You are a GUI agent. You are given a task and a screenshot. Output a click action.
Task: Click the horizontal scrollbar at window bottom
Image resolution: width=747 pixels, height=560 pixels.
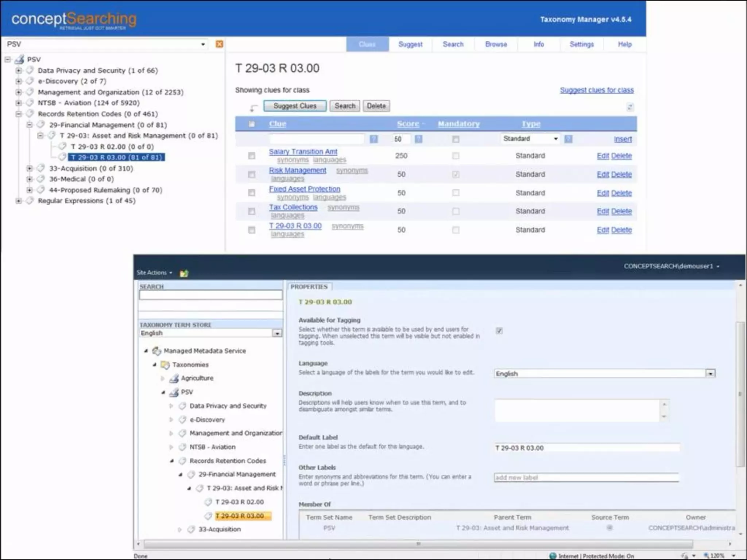(x=418, y=544)
